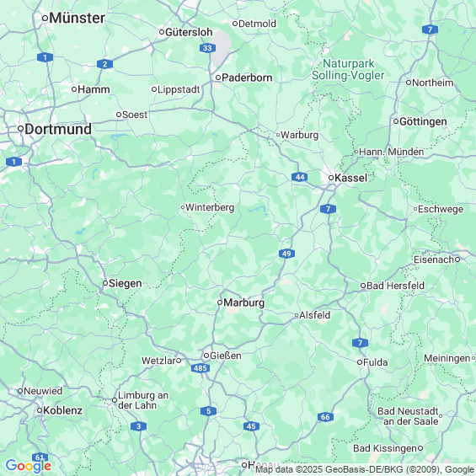Click the A33 highway shield near Paderborn
The image size is (476, 476).
(207, 48)
